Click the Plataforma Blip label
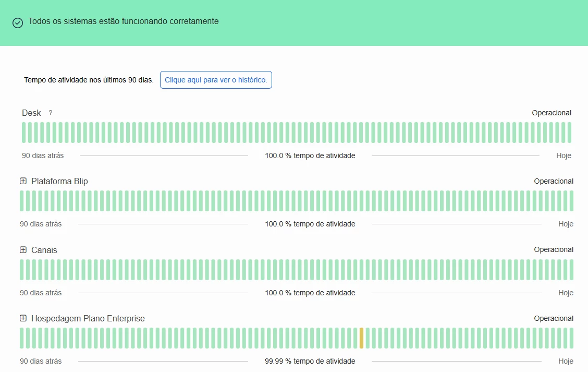 tap(59, 182)
